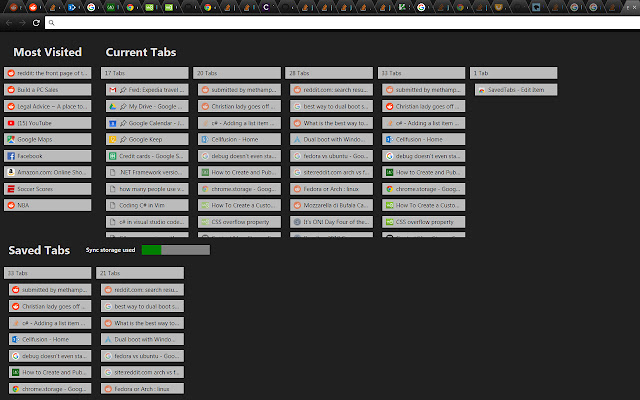Open debug doesn't even sta... in 20 Tabs group
This screenshot has width=640, height=400.
(x=240, y=156)
